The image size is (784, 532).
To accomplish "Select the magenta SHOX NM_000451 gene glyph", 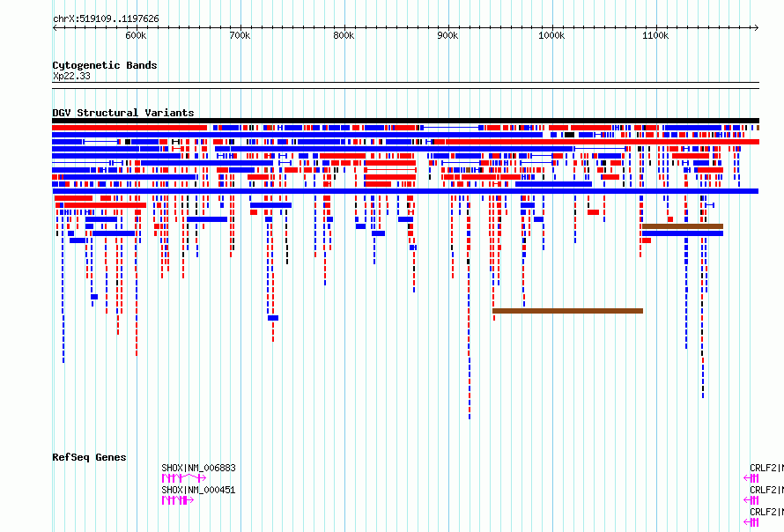I will click(177, 500).
